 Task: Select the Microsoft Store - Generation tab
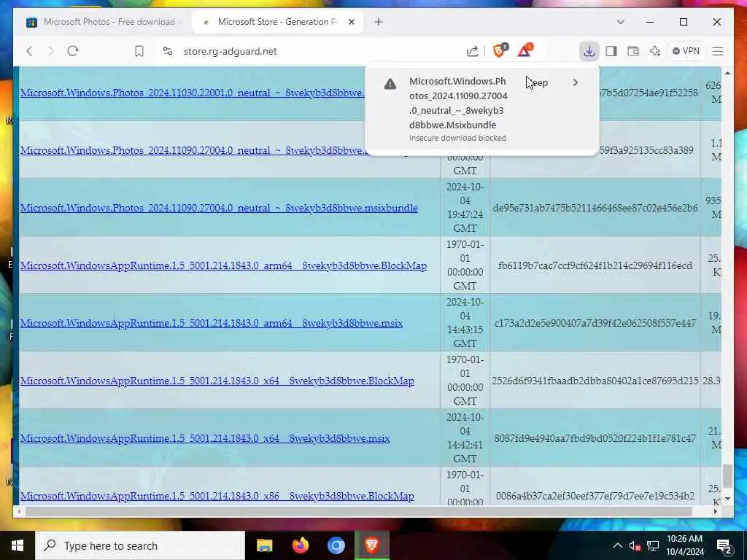point(277,22)
